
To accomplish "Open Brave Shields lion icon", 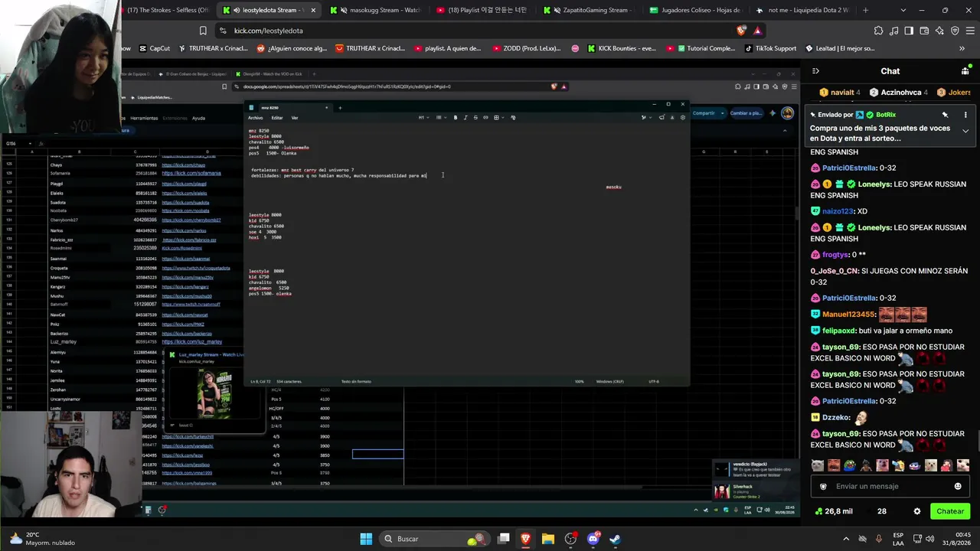I will click(741, 31).
